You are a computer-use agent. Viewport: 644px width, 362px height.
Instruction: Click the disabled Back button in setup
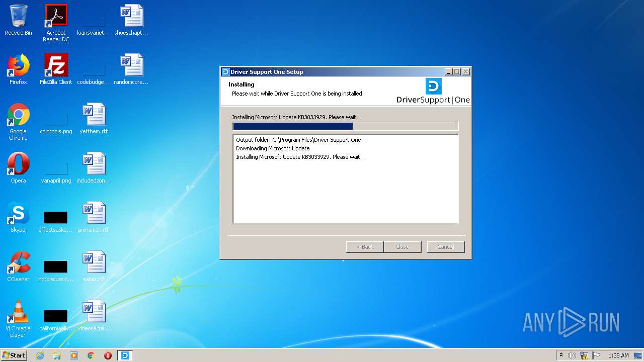coord(365,247)
